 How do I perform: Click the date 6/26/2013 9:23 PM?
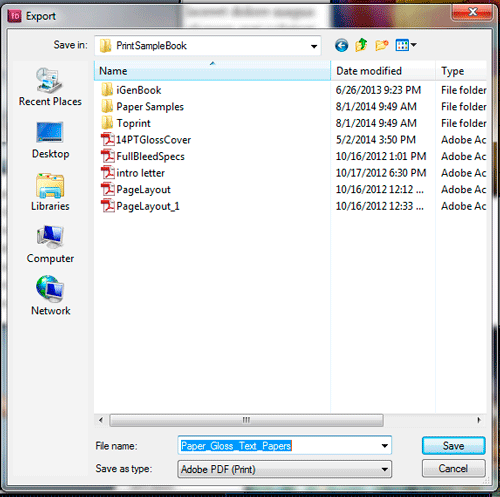tap(378, 90)
